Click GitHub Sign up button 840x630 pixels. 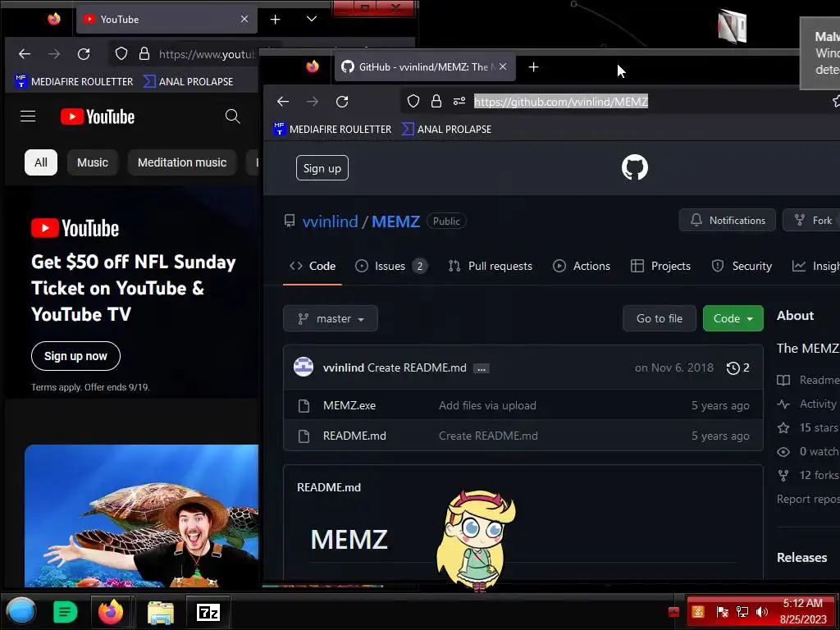322,168
